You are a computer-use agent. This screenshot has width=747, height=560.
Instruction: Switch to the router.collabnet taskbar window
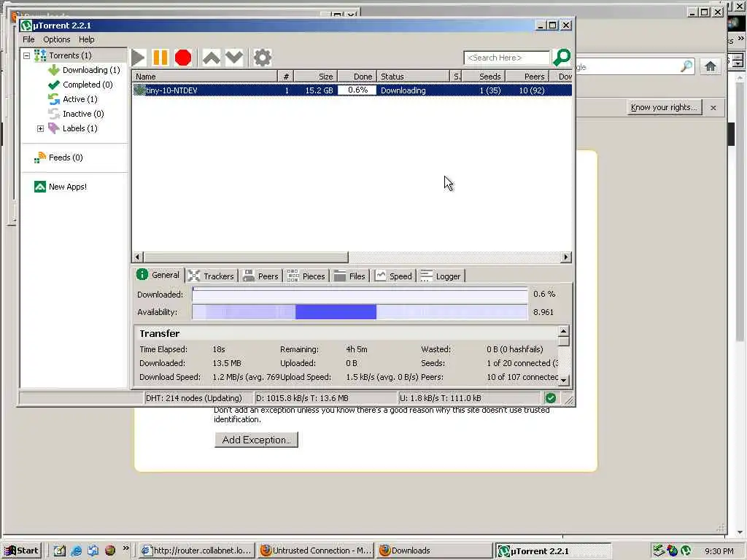[x=197, y=551]
